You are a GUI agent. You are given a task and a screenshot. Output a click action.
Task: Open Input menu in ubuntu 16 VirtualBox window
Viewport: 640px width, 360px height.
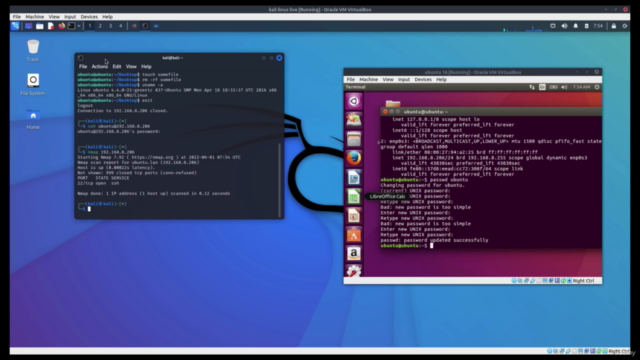pos(404,80)
